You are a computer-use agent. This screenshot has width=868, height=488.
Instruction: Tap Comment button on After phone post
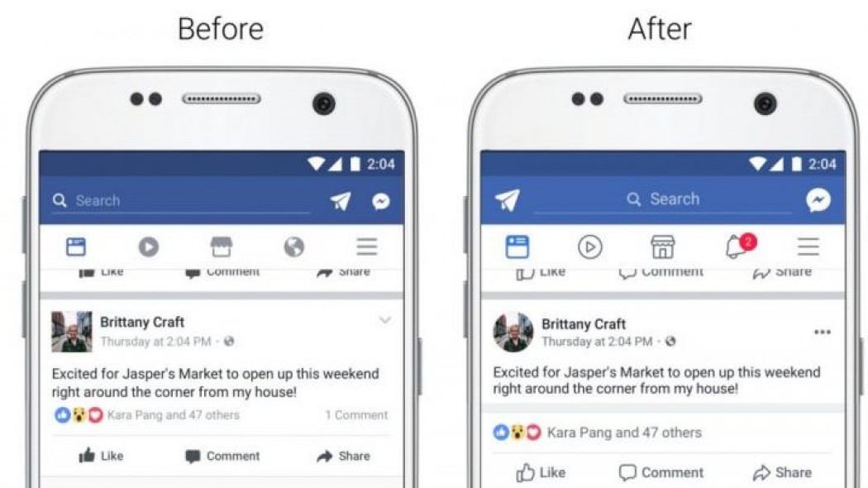pos(661,472)
